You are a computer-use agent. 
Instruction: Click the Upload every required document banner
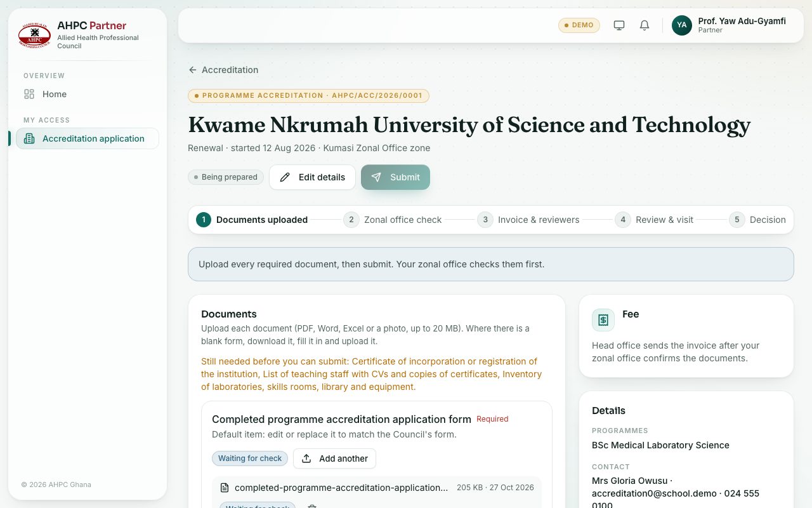coord(490,264)
